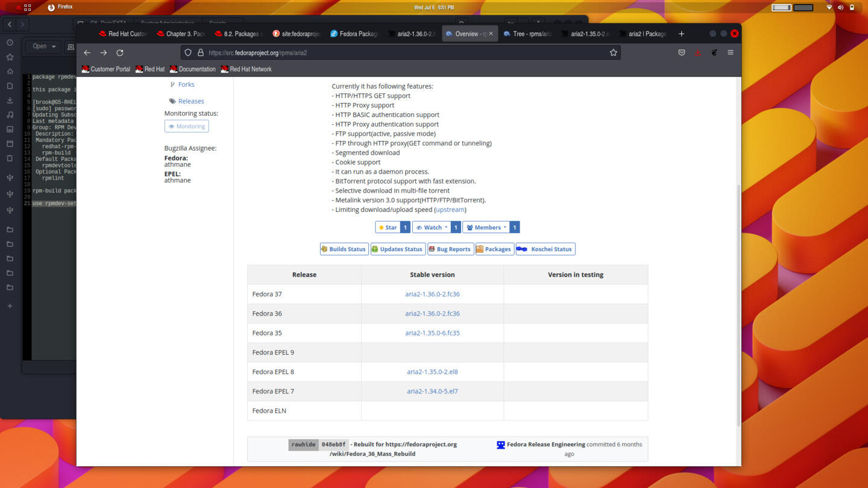This screenshot has width=868, height=488.
Task: Click the Wi-Fi network status icon
Action: 829,7
